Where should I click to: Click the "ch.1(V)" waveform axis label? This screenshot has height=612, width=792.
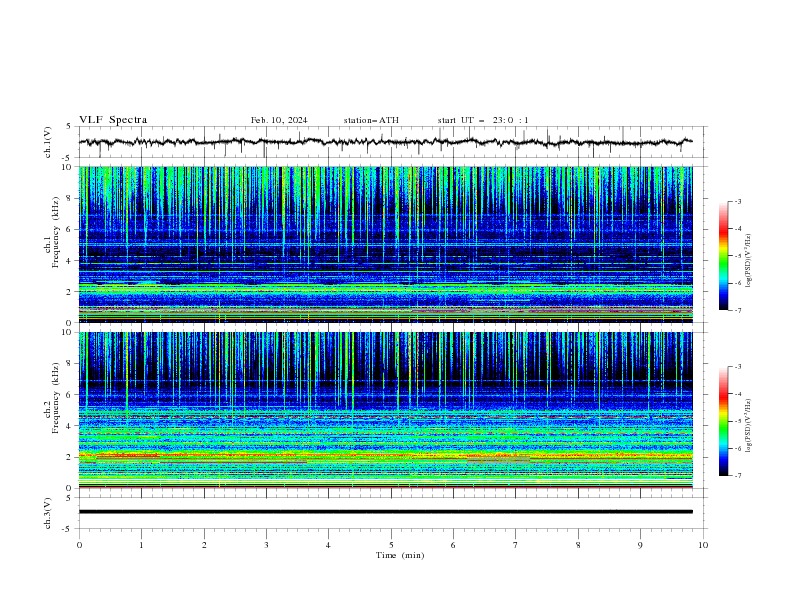(x=48, y=142)
